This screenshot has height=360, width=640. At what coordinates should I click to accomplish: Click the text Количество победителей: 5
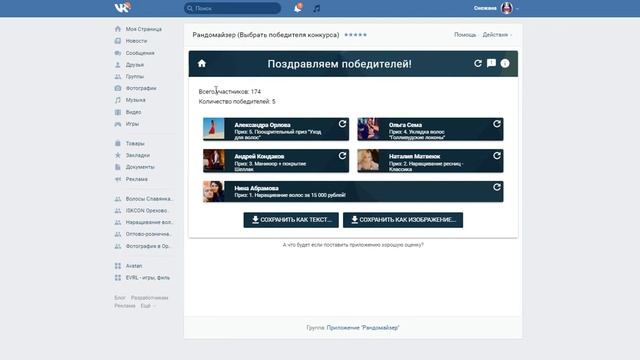pos(237,101)
